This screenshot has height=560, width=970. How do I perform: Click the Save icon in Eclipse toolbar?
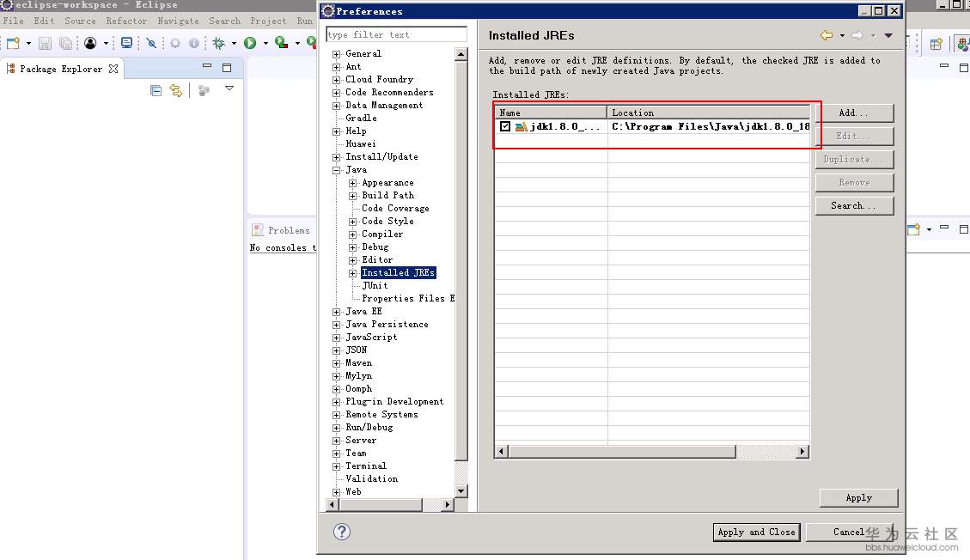click(x=45, y=43)
